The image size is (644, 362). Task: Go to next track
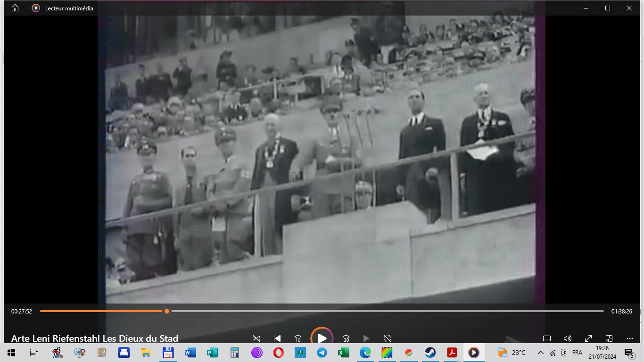(x=366, y=338)
